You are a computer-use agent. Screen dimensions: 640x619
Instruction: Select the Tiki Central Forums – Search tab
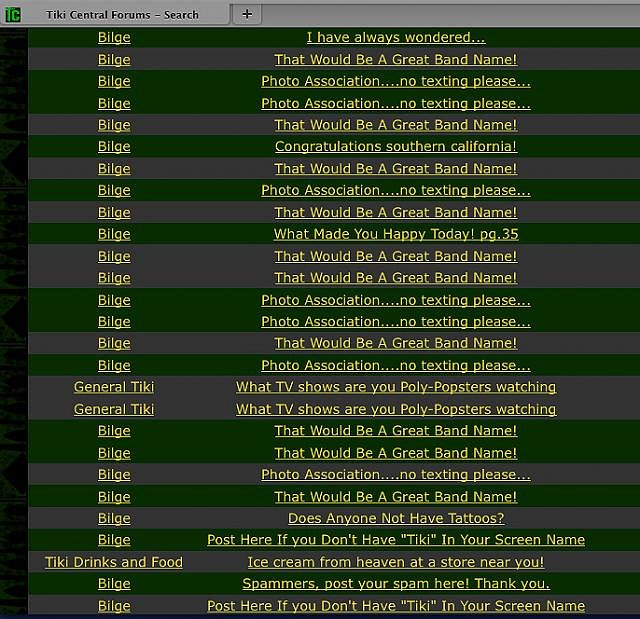(122, 15)
